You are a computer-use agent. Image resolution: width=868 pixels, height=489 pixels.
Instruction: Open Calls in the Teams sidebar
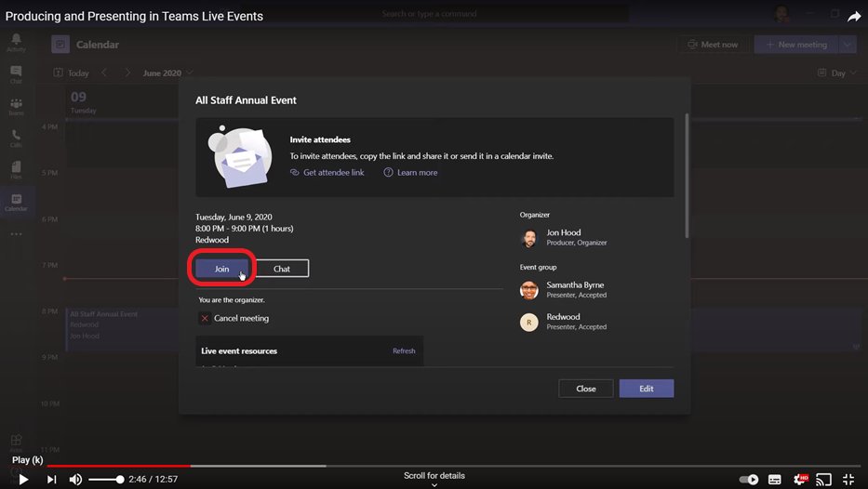pyautogui.click(x=16, y=139)
